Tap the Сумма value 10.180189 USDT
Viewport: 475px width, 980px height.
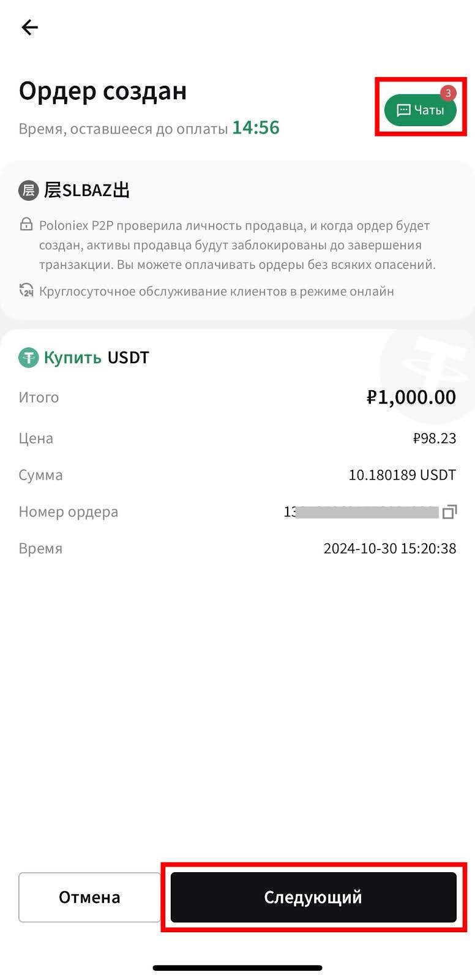tap(402, 475)
